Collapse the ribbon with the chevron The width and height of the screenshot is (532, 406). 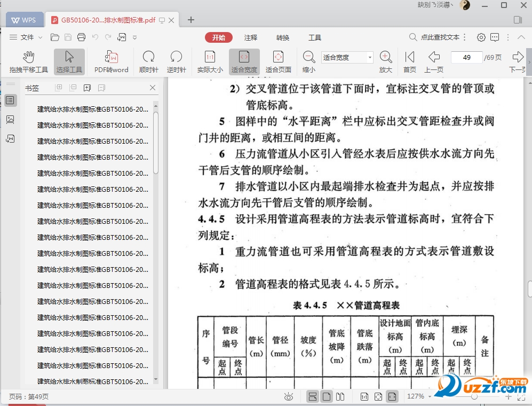[521, 37]
